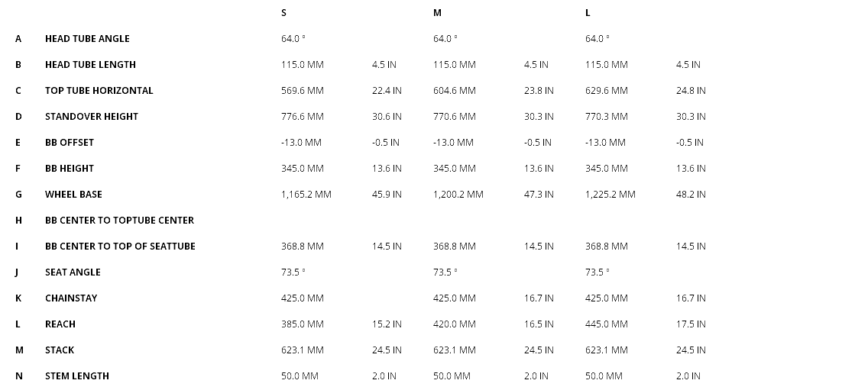The height and width of the screenshot is (390, 868).
Task: Click the TOP TUBE HORIZONTAL label
Action: 99,91
